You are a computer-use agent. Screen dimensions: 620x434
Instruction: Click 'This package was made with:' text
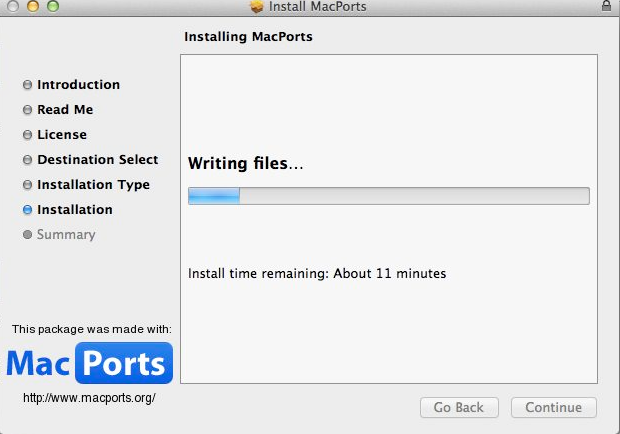92,329
